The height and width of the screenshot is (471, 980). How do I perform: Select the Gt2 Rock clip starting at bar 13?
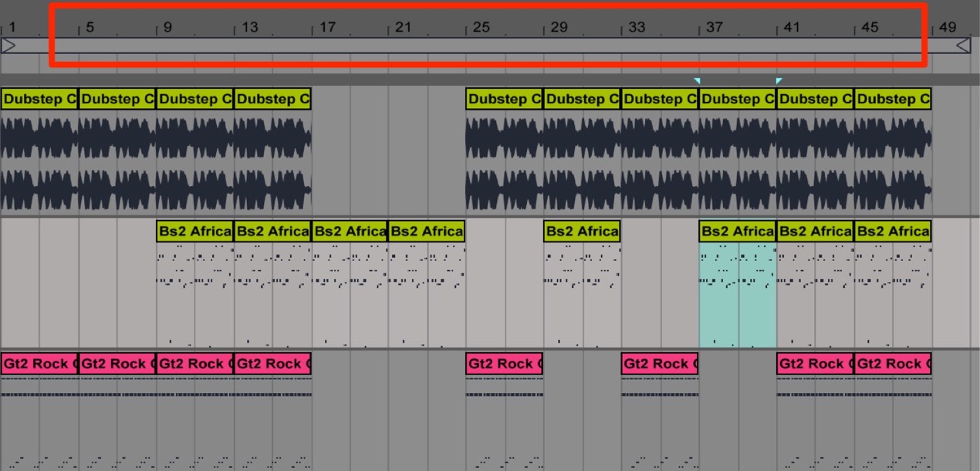click(x=272, y=364)
